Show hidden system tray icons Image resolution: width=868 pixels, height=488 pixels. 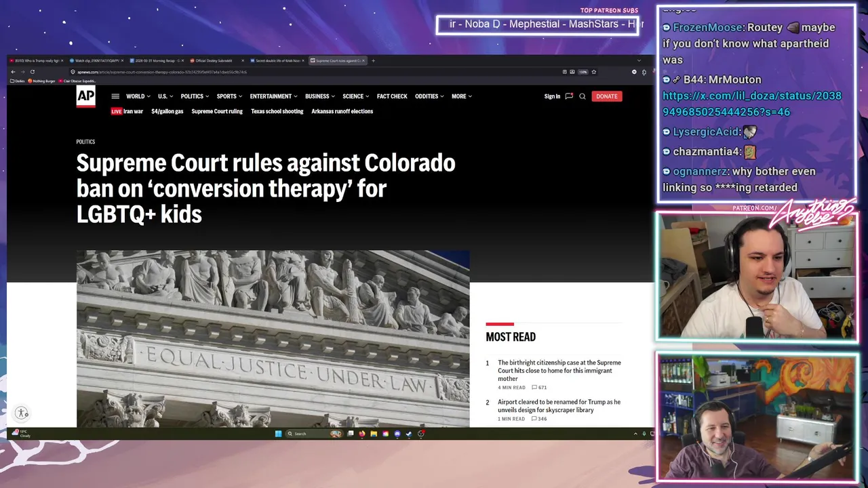[635, 434]
